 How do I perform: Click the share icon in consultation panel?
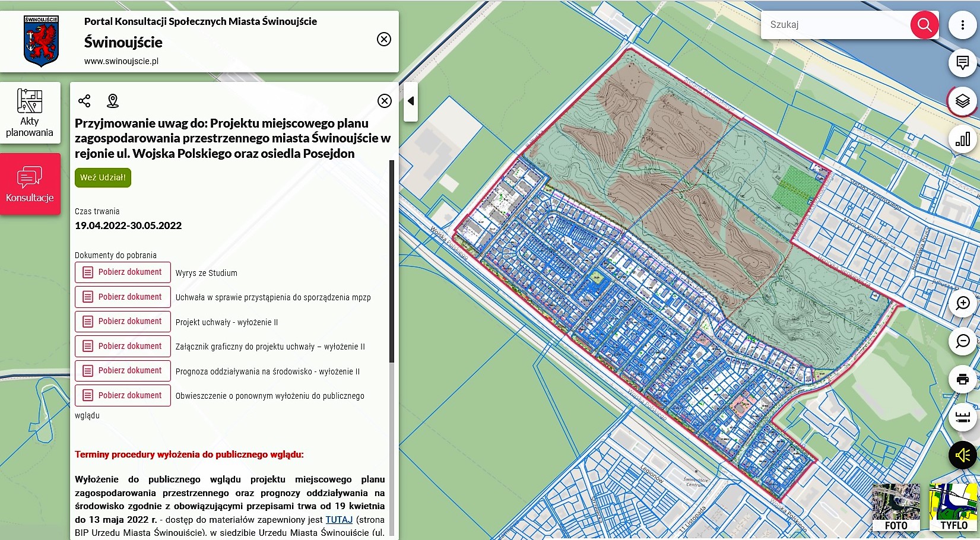[84, 101]
